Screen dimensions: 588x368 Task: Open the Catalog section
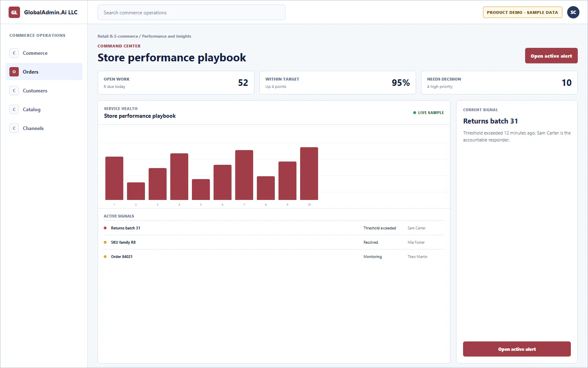[x=44, y=110]
